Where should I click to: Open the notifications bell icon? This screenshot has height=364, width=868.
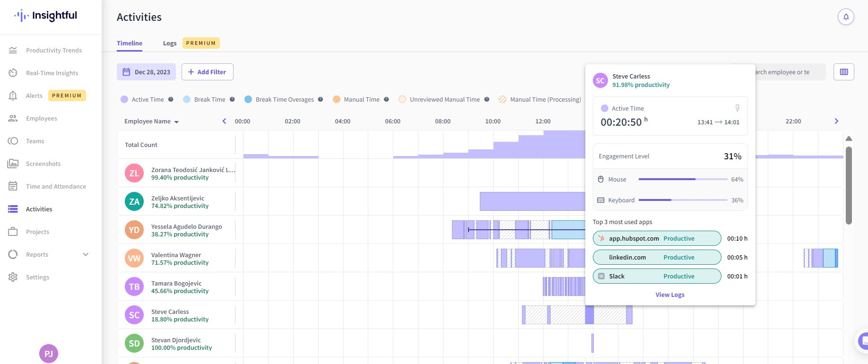click(x=846, y=17)
